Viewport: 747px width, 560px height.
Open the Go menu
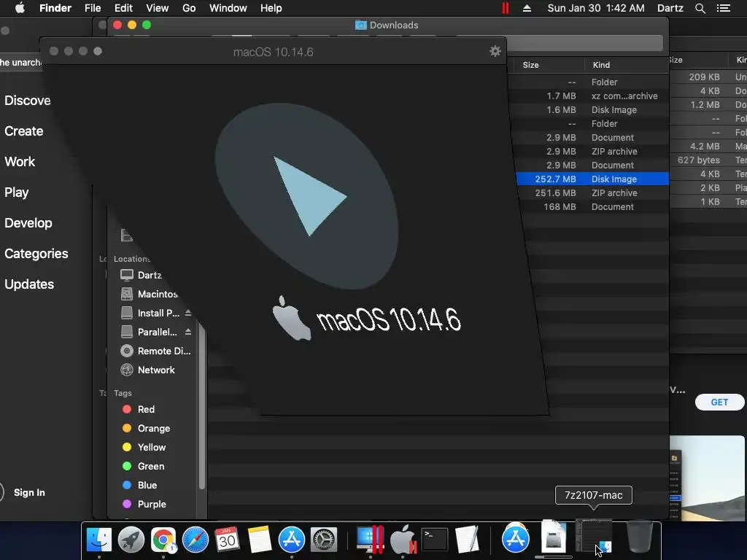[x=189, y=8]
